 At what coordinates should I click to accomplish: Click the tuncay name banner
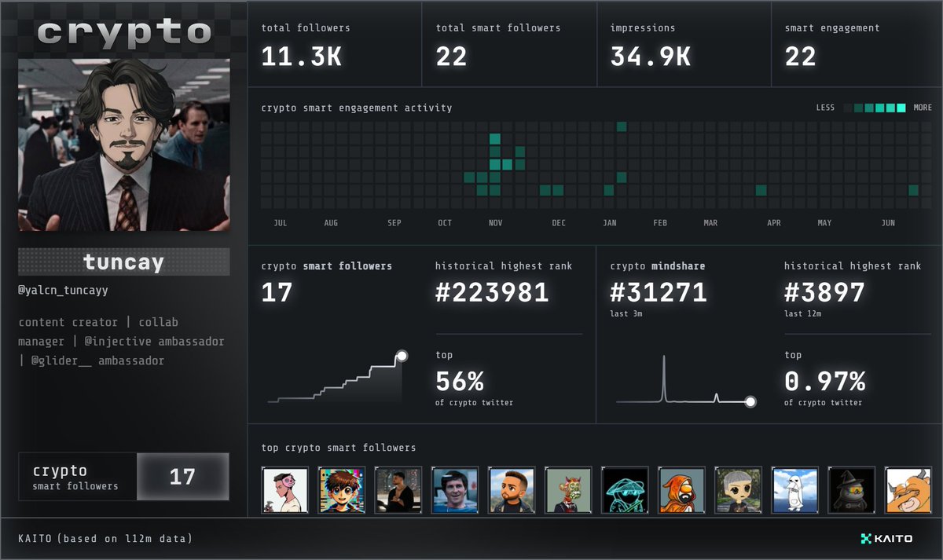coord(124,262)
